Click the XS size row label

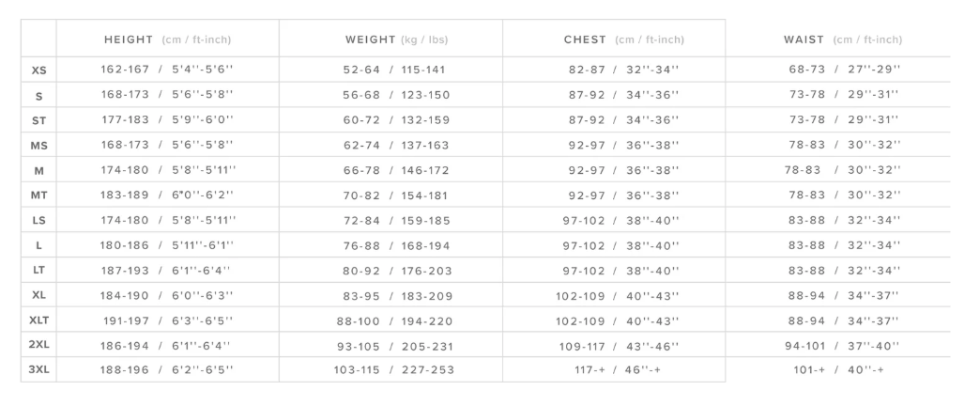pos(38,70)
